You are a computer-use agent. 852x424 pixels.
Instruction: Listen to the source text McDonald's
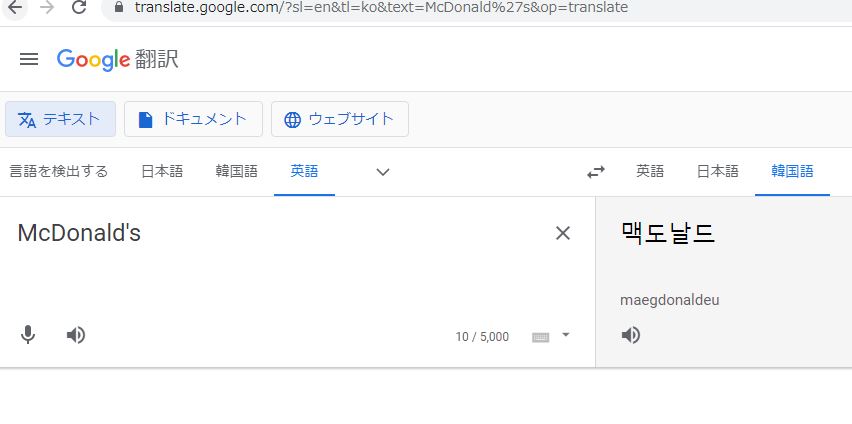tap(76, 335)
